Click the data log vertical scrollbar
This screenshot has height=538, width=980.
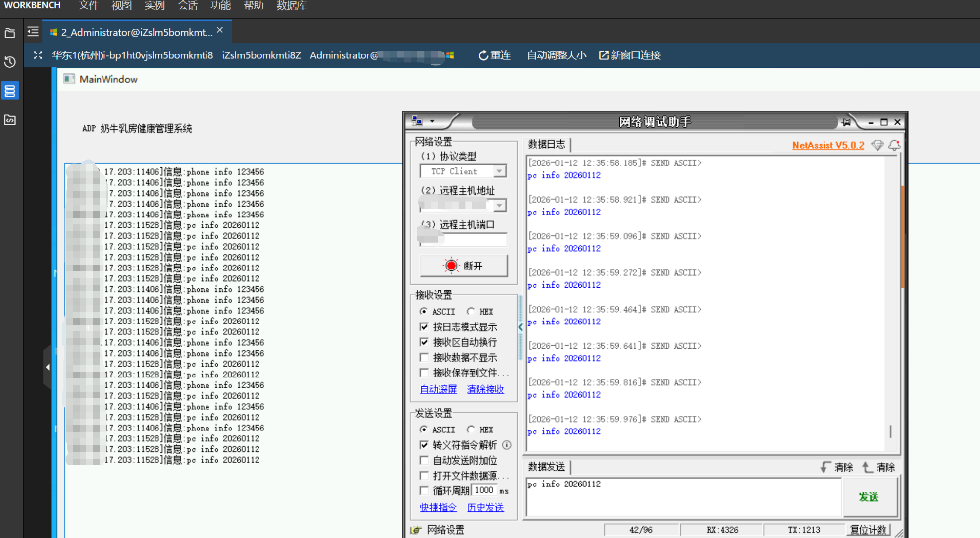click(902, 238)
